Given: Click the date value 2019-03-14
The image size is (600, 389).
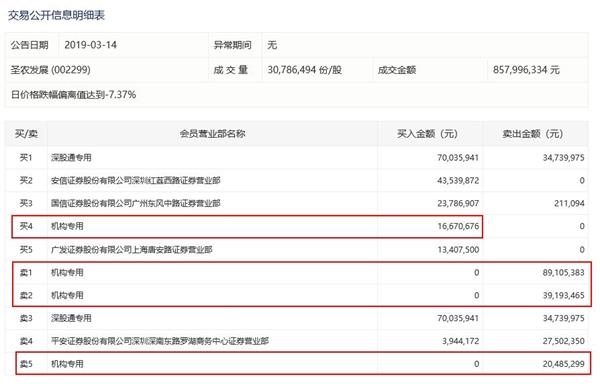Looking at the screenshot, I should tap(90, 45).
